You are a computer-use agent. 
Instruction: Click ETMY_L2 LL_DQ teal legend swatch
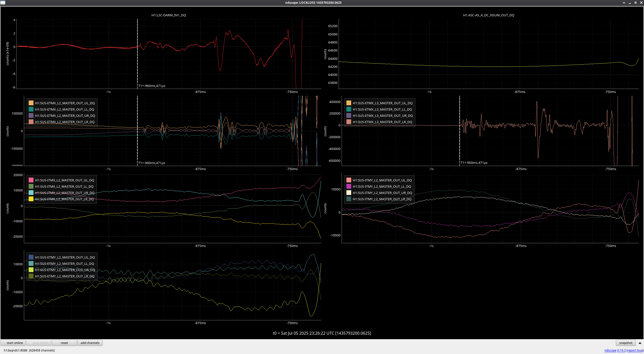tap(31, 264)
